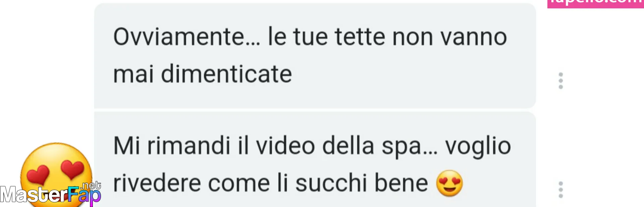Tap the right heart eye of the large emoji
Image resolution: width=644 pixels, height=207 pixels.
tap(72, 169)
